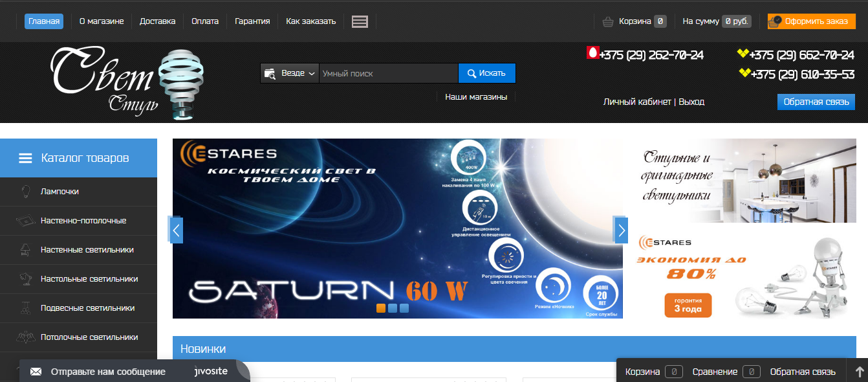Click Обратная связь in the bottom bar
This screenshot has width=868, height=382.
click(803, 372)
